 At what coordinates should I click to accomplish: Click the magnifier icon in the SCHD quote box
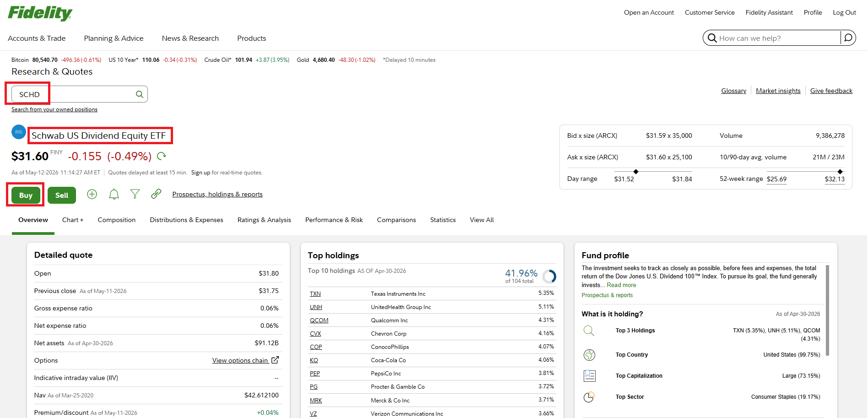pyautogui.click(x=140, y=94)
